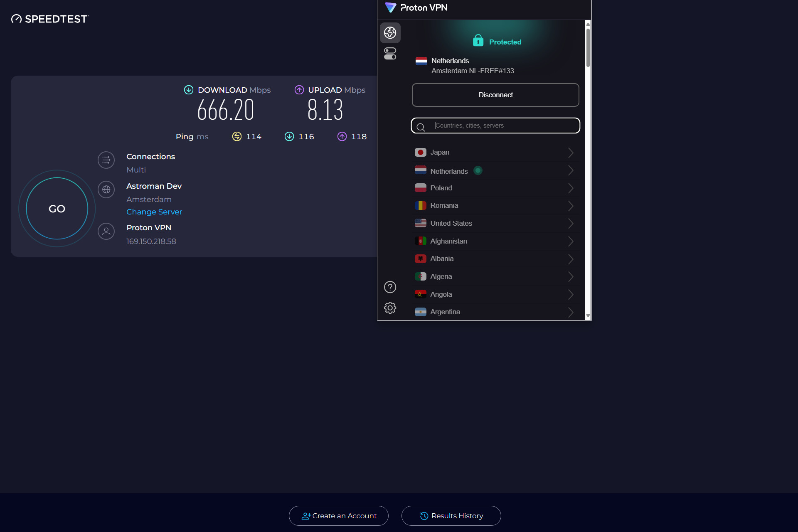Click the Netherlands flag in connection status
The height and width of the screenshot is (532, 798).
click(x=421, y=61)
